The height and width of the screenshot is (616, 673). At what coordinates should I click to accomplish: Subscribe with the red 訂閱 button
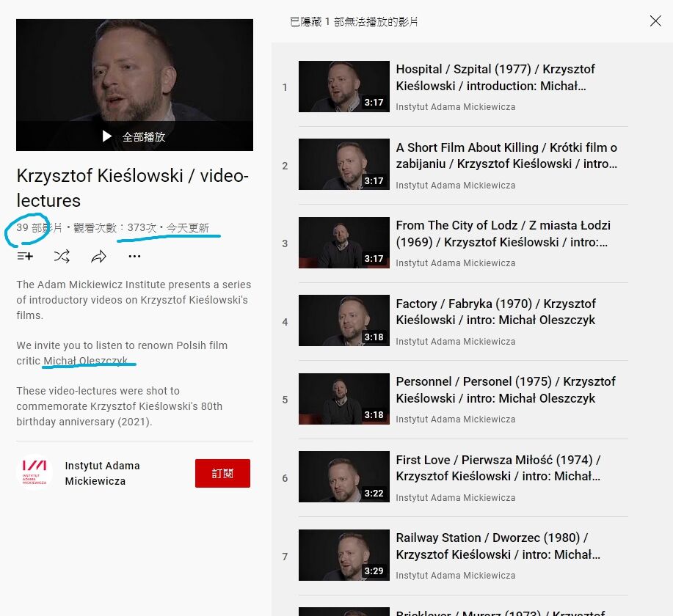click(222, 473)
